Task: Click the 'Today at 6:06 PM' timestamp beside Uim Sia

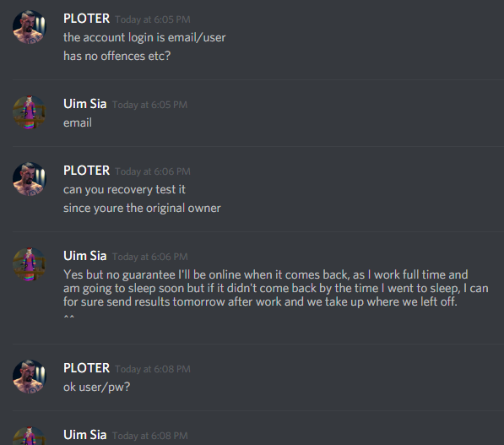Action: click(150, 257)
